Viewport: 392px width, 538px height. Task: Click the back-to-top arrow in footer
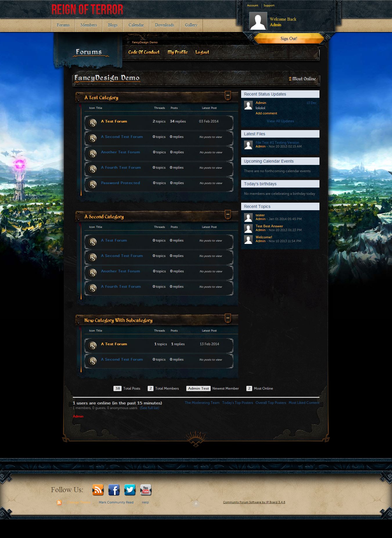pos(196,503)
